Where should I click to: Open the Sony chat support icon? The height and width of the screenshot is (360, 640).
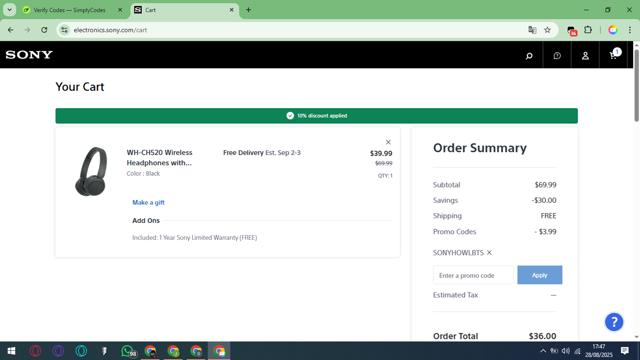[557, 56]
